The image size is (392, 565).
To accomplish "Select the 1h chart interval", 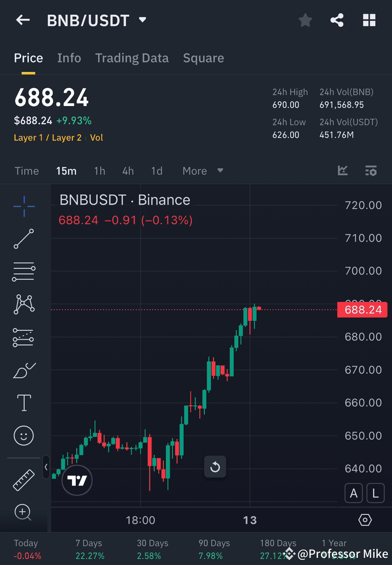I will (99, 171).
